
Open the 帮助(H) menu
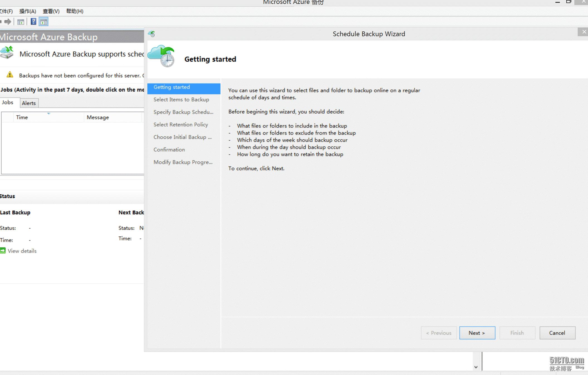75,11
